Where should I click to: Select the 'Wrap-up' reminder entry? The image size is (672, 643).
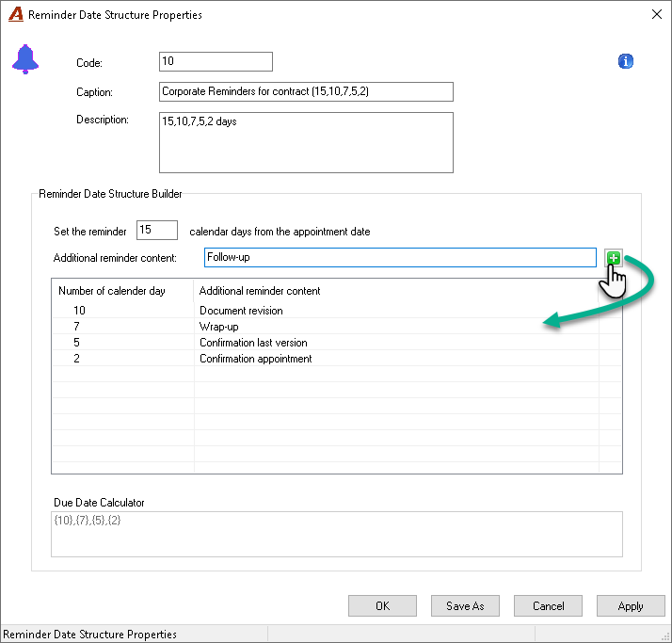coord(218,327)
